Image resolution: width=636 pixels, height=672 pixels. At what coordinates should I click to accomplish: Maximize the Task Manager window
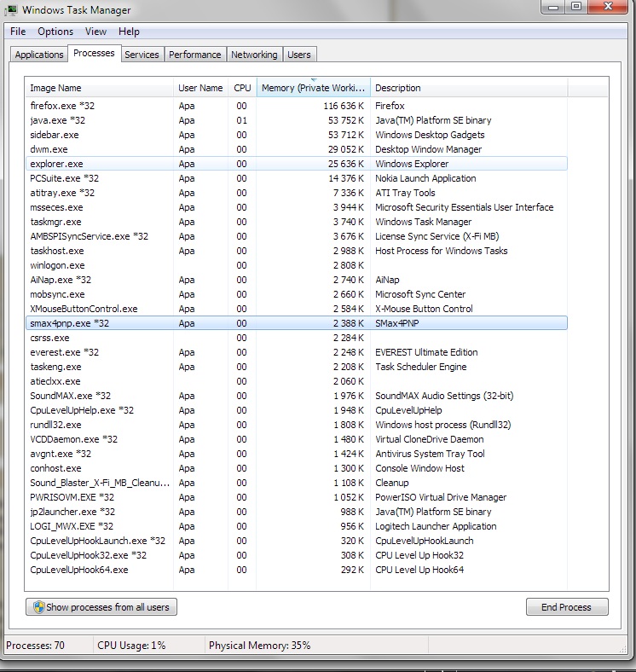[x=577, y=7]
